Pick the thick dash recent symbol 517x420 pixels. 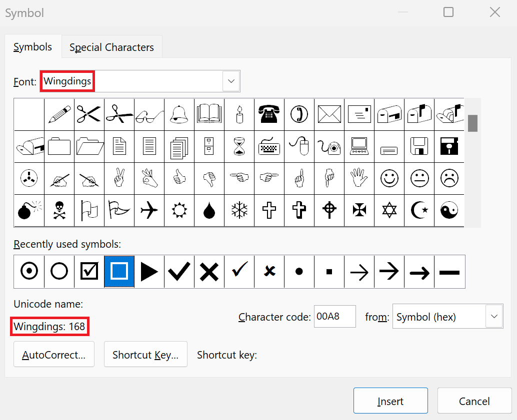point(449,272)
